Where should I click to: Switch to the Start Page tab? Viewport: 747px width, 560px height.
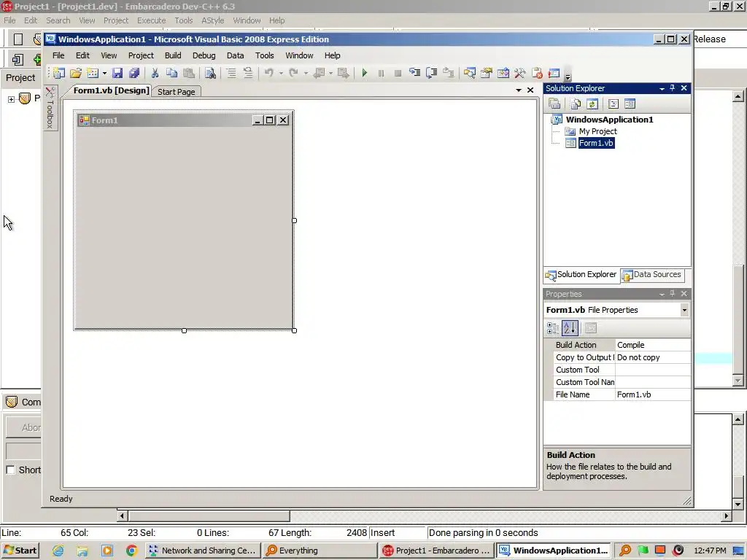[177, 91]
